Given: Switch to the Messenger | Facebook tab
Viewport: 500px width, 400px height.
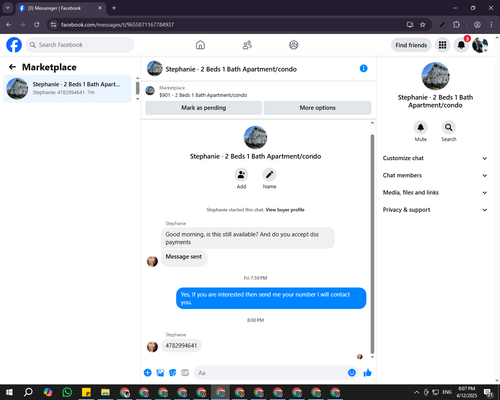Looking at the screenshot, I should (x=60, y=8).
